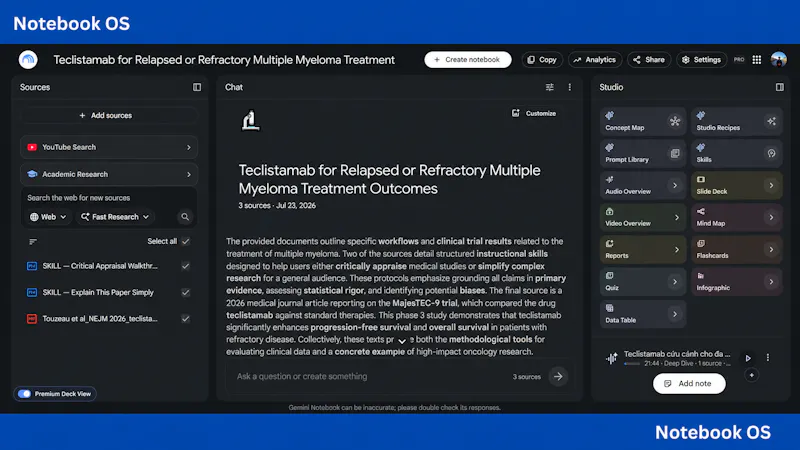Viewport: 800px width, 450px height.
Task: Click the microscope notebook emoji icon
Action: click(251, 121)
